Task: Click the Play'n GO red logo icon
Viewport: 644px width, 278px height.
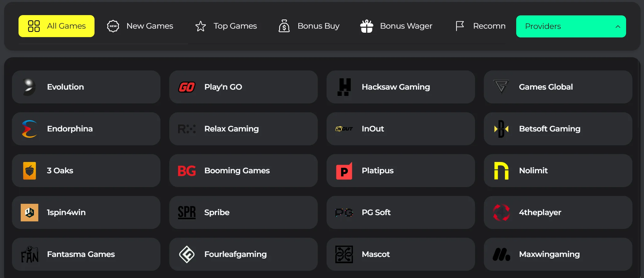Action: point(187,87)
